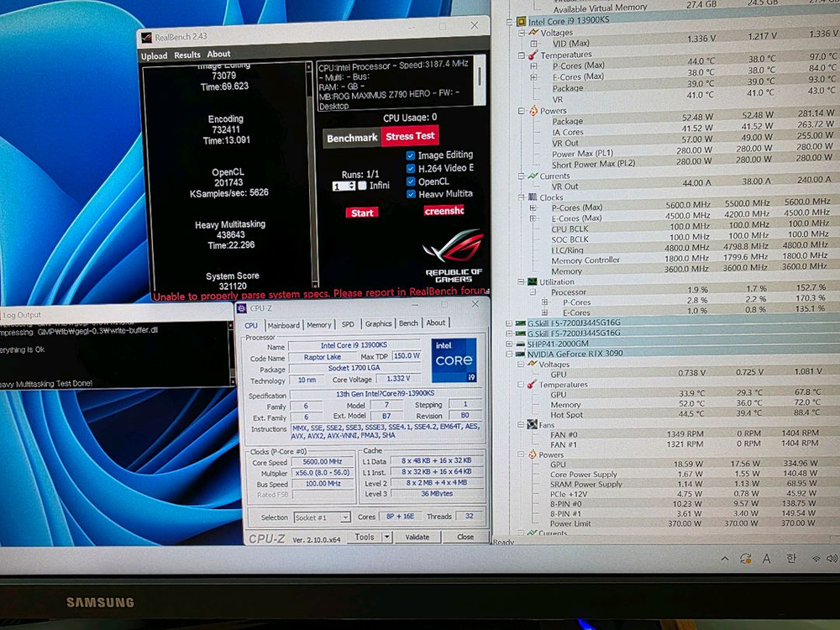Click the CPU Powers flame icon

click(533, 111)
